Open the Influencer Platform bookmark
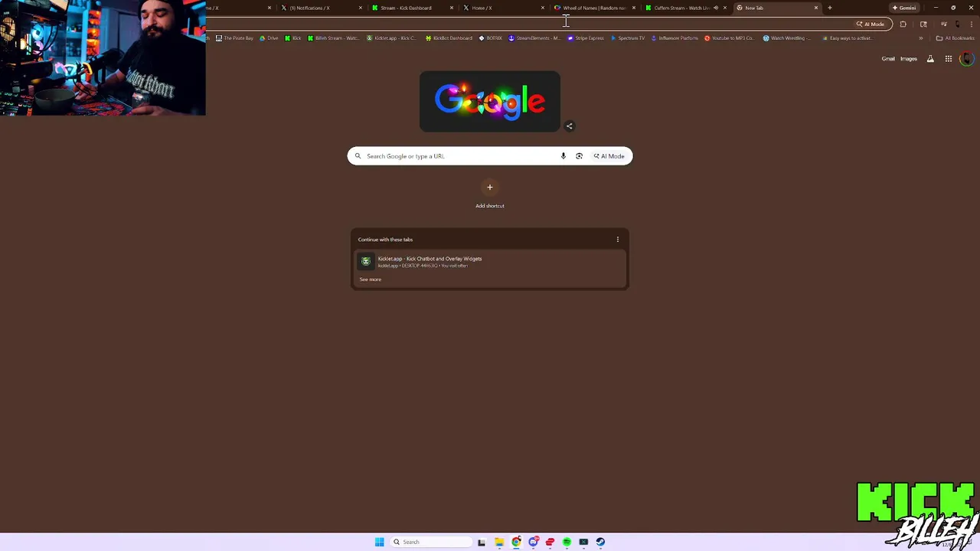980x551 pixels. tap(675, 38)
